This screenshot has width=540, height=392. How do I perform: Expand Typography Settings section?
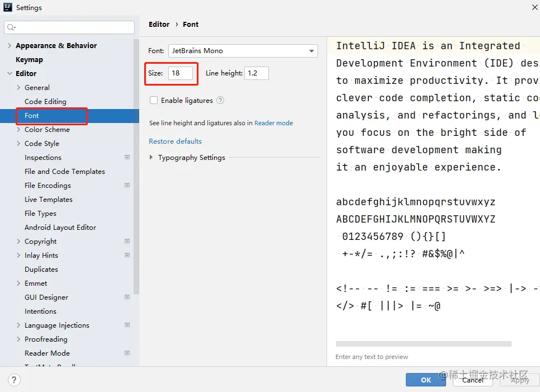[151, 158]
